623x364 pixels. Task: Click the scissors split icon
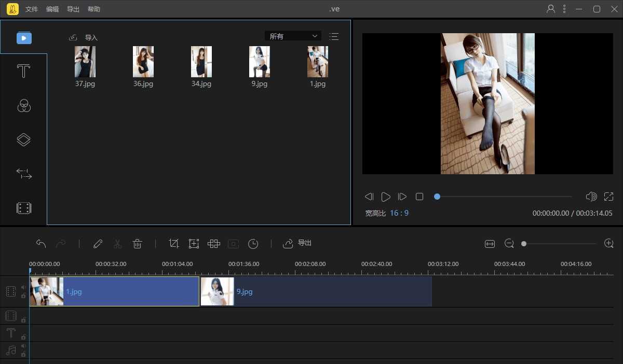click(x=117, y=243)
